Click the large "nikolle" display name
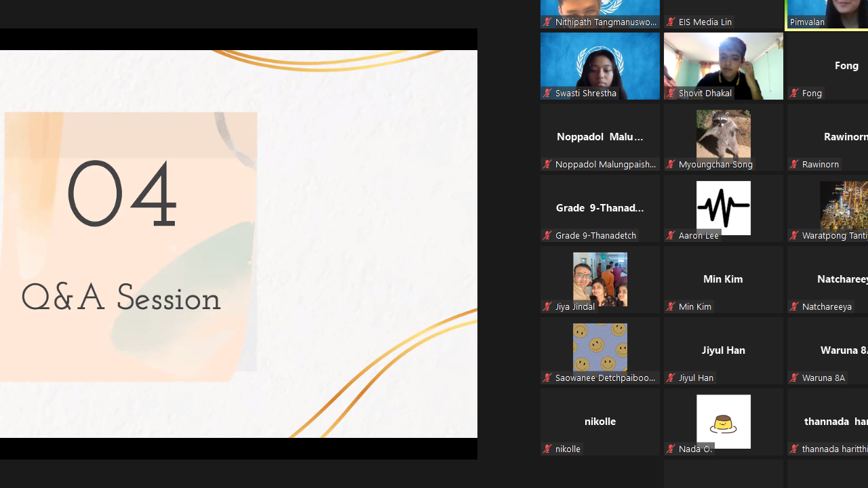Viewport: 868px width, 488px height. (x=600, y=422)
